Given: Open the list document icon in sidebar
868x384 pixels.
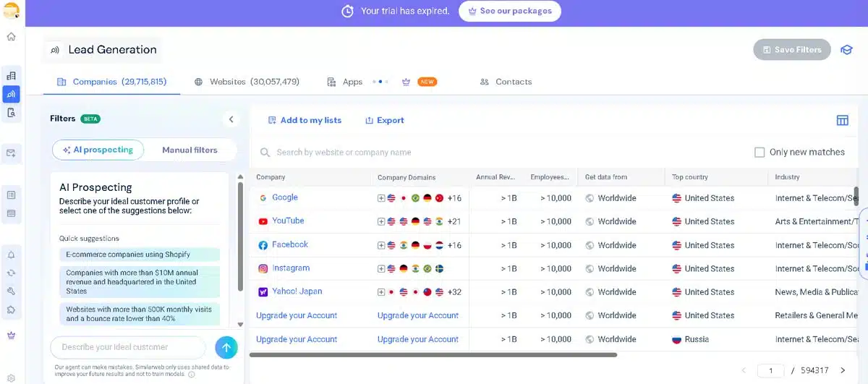Looking at the screenshot, I should pos(11,195).
